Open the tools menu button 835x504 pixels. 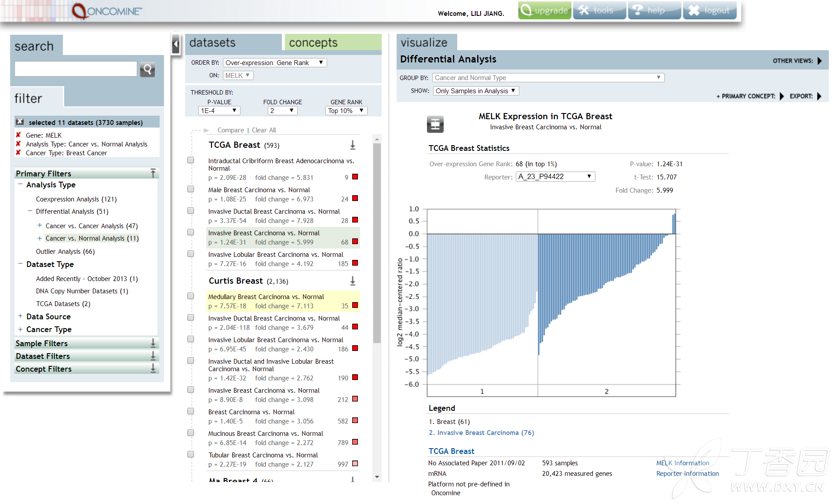point(599,11)
